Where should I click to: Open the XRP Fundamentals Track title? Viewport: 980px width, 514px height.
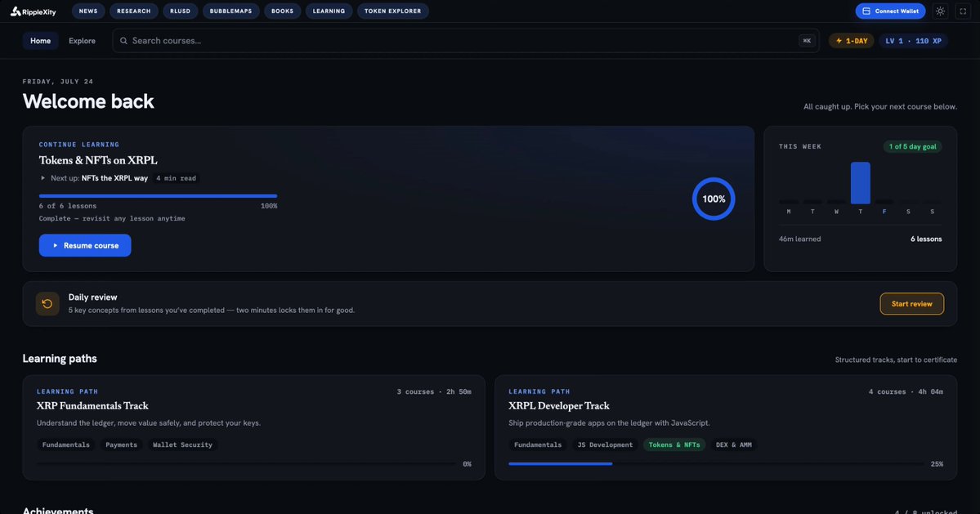click(92, 406)
